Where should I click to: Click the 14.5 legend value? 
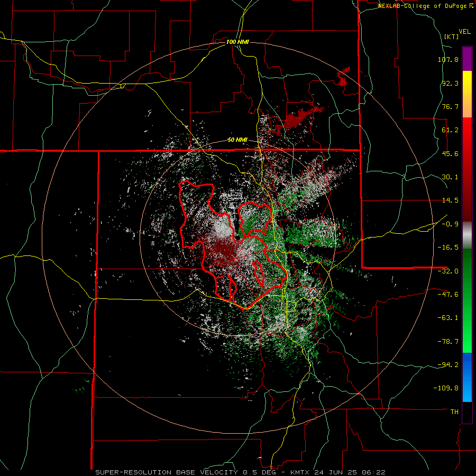tap(450, 200)
